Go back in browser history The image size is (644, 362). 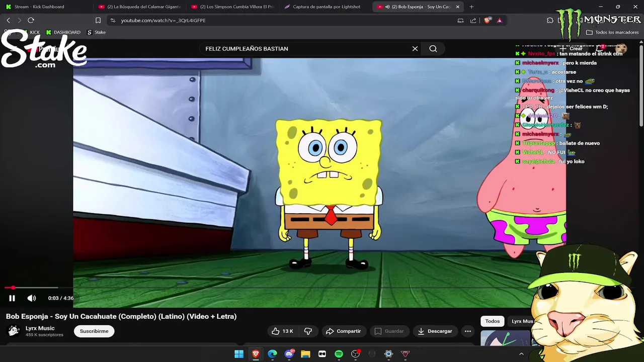click(x=8, y=20)
